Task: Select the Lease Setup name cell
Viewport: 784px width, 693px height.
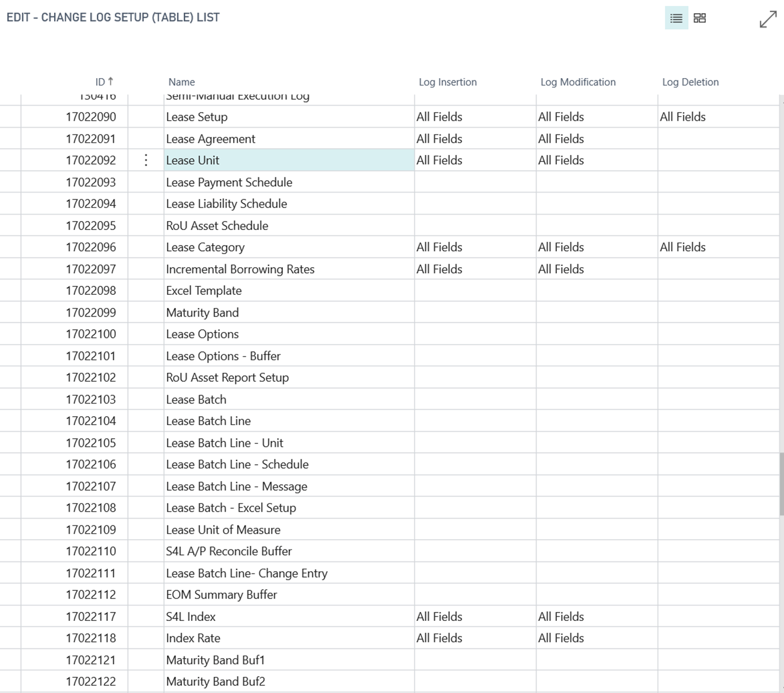Action: click(x=289, y=117)
